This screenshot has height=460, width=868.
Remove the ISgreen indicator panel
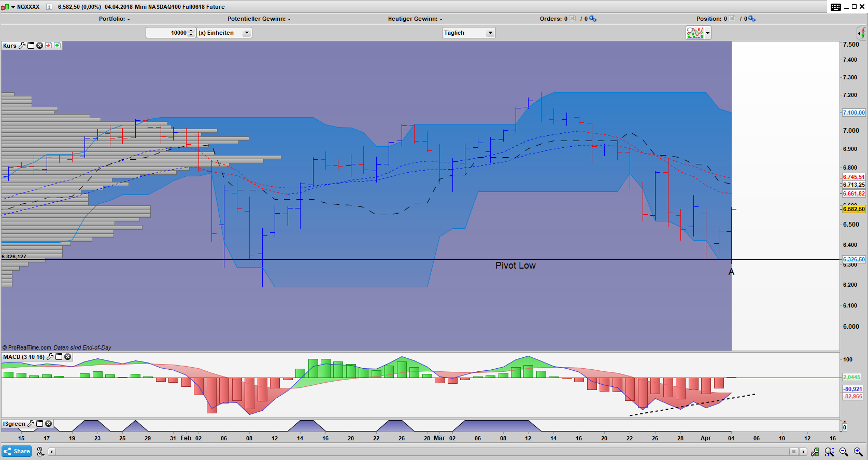click(48, 424)
